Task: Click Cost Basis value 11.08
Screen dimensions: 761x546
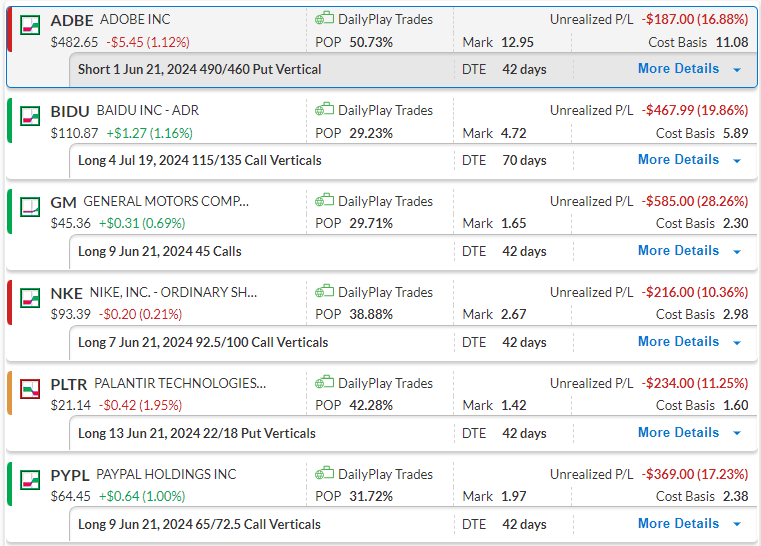Action: pyautogui.click(x=732, y=43)
